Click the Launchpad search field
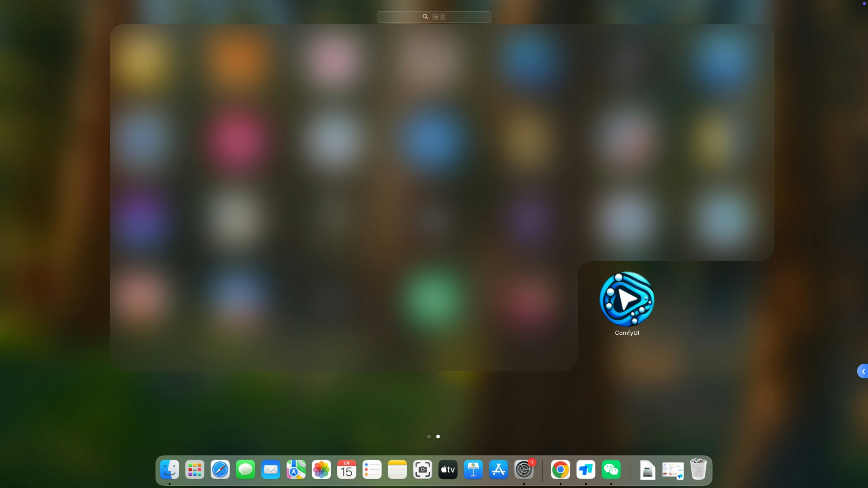Image resolution: width=868 pixels, height=488 pixels. pos(434,17)
